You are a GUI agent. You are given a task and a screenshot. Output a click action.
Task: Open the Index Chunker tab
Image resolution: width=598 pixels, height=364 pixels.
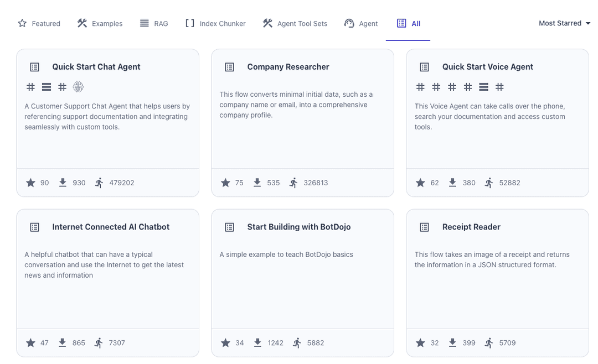[x=215, y=23]
